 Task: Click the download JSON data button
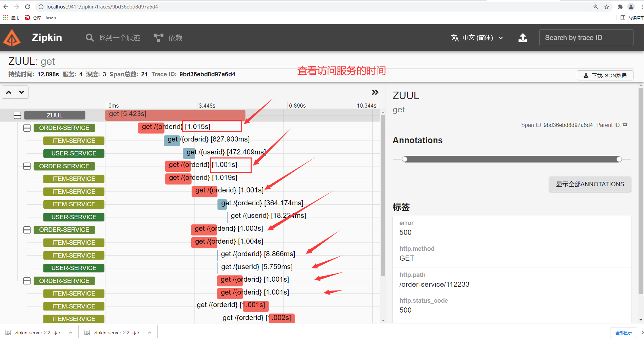605,75
